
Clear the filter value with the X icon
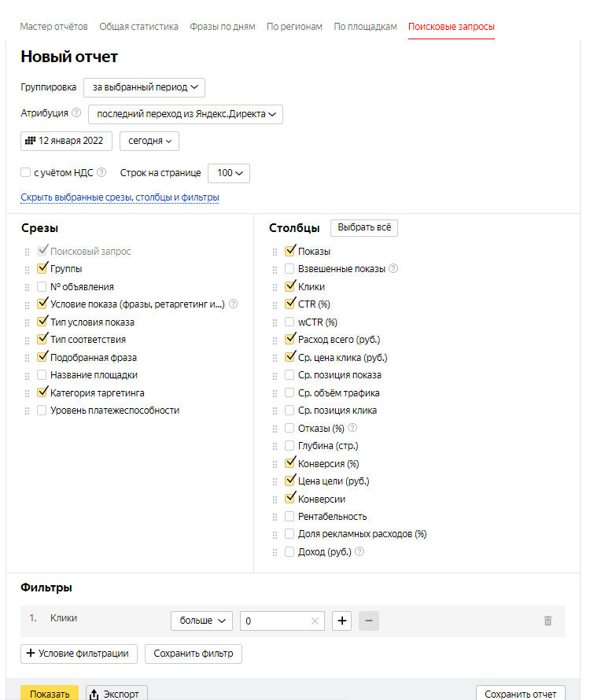315,621
